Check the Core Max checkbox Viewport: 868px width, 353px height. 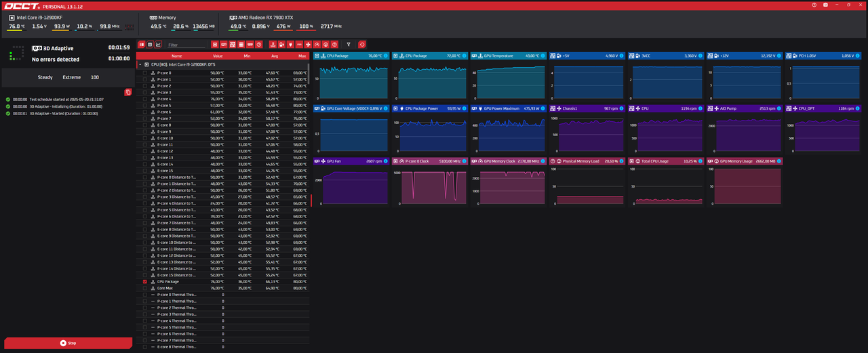click(x=144, y=288)
